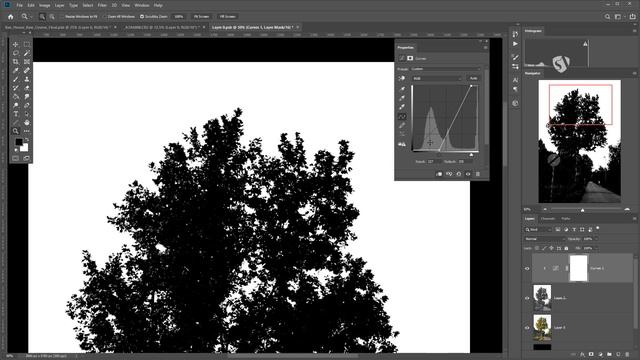
Task: Toggle Resize Windows to Fit checkbox
Action: (x=63, y=17)
